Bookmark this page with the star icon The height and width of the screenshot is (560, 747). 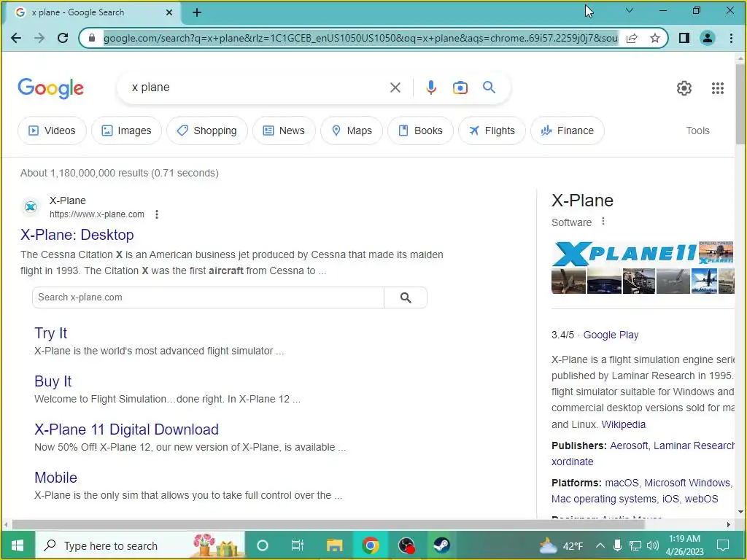(655, 38)
